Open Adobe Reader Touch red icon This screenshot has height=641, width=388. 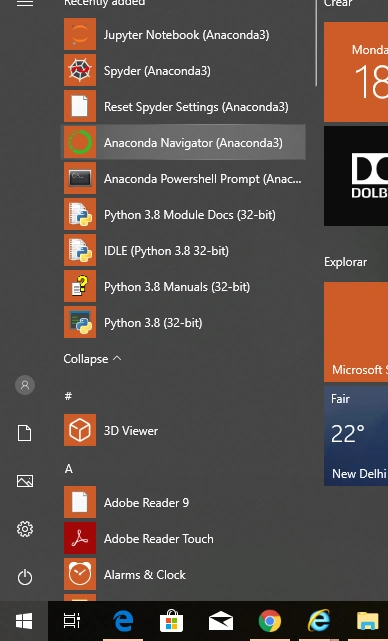(x=80, y=538)
